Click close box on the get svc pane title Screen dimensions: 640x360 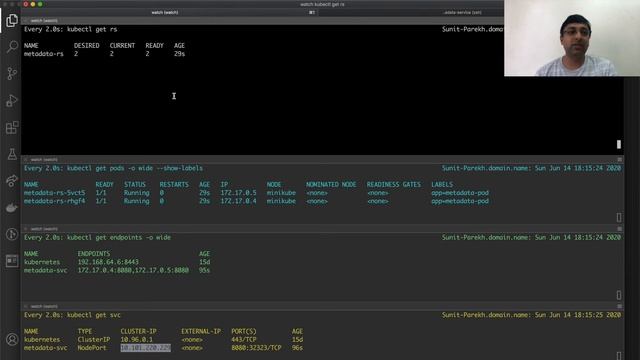coord(26,307)
